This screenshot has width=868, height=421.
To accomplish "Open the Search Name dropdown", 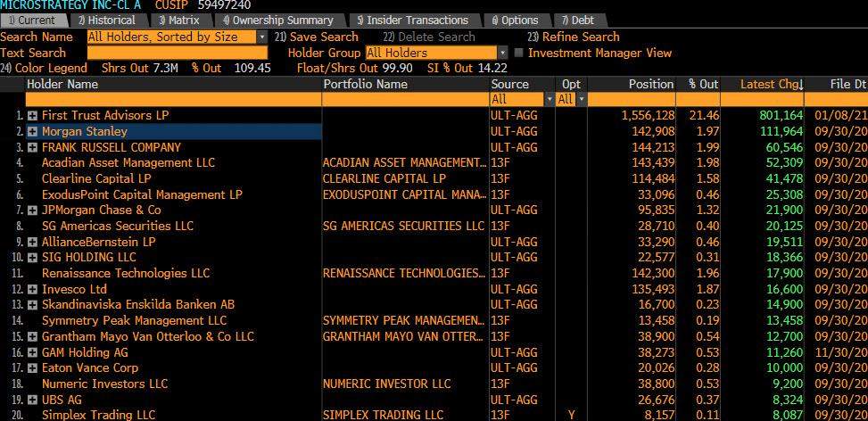I will (x=262, y=37).
